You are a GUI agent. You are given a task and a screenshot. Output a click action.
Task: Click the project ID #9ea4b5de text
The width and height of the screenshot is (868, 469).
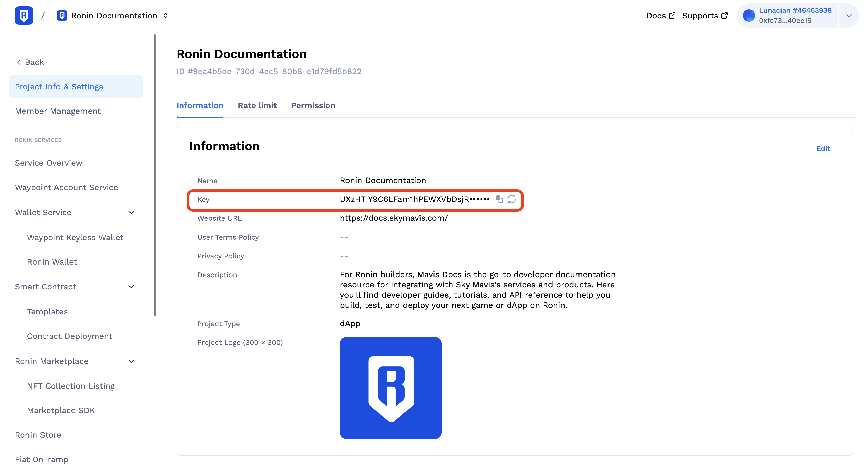(269, 72)
